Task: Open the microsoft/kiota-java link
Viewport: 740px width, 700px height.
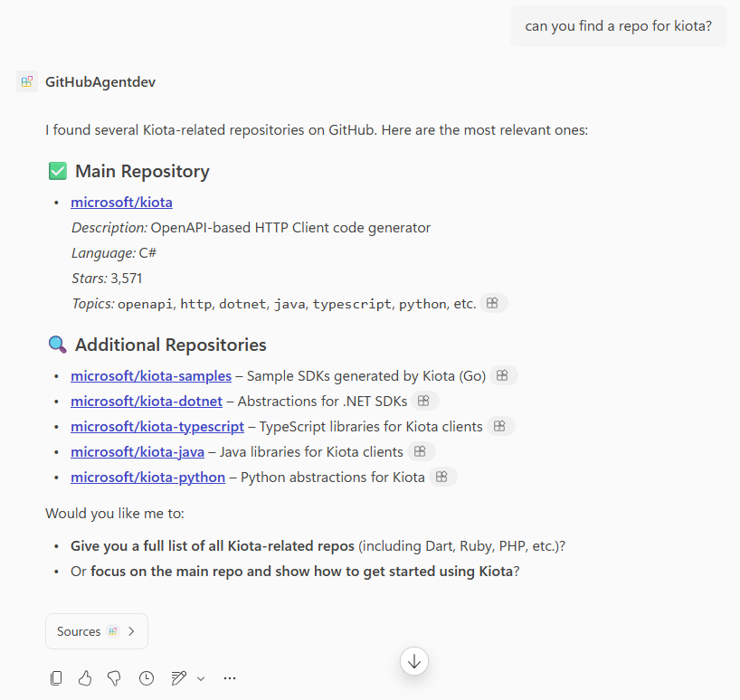Action: [x=138, y=450]
